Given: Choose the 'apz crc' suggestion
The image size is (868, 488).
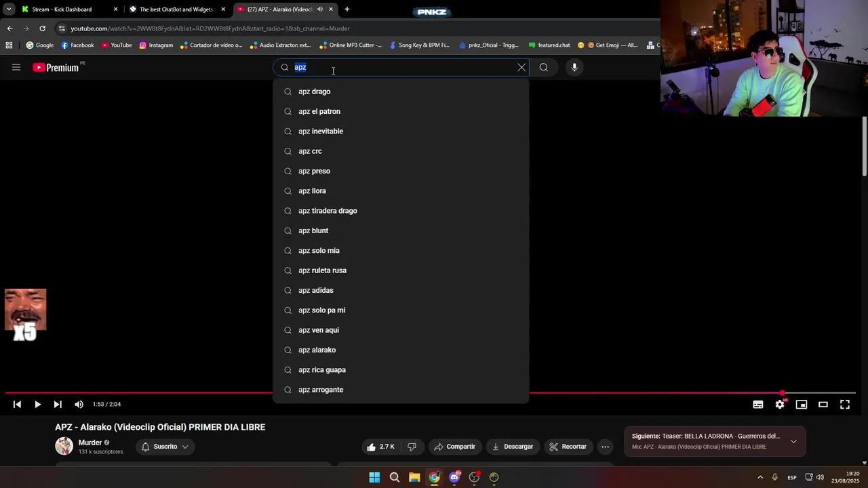Looking at the screenshot, I should [x=401, y=151].
